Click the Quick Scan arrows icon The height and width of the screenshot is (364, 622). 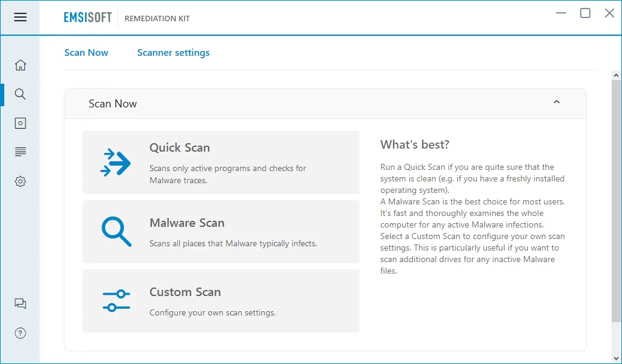115,163
